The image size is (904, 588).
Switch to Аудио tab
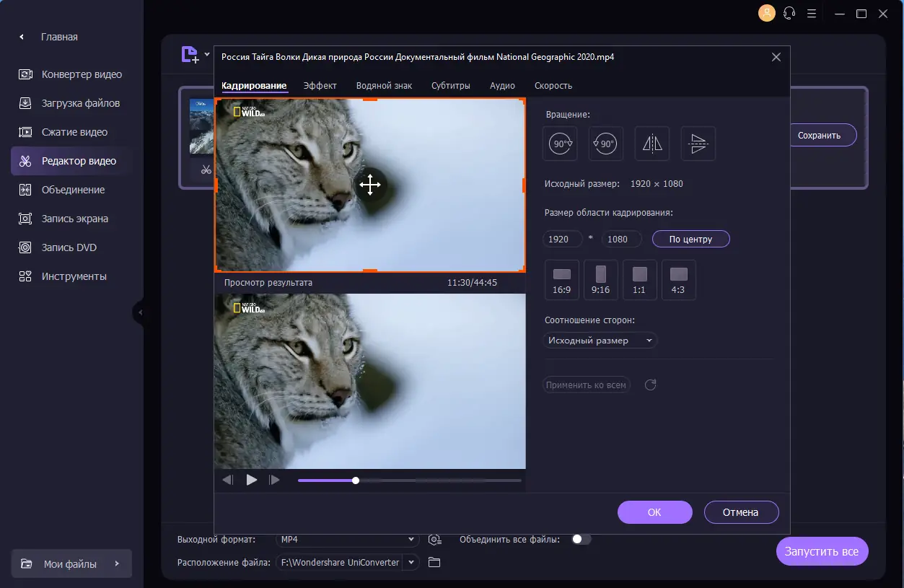pos(502,85)
